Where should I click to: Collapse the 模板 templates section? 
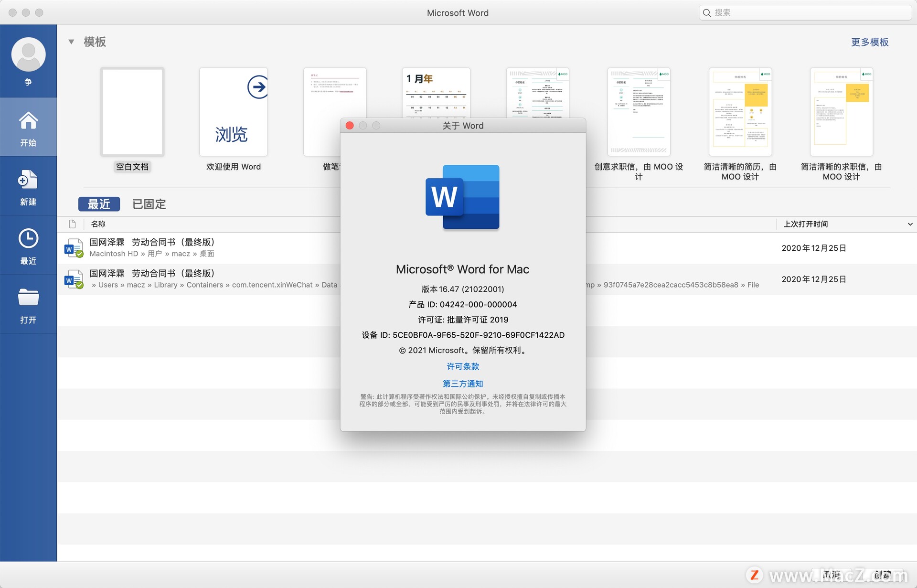point(71,42)
